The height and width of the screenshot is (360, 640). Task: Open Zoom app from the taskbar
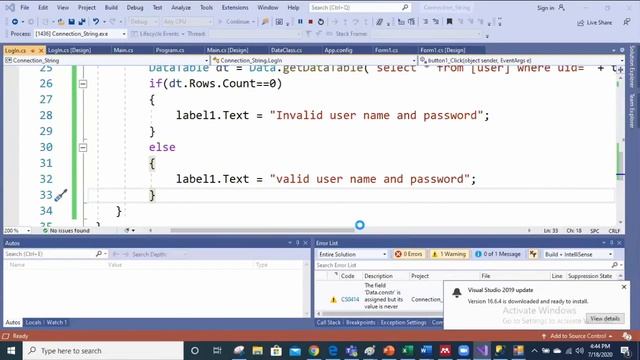463,351
